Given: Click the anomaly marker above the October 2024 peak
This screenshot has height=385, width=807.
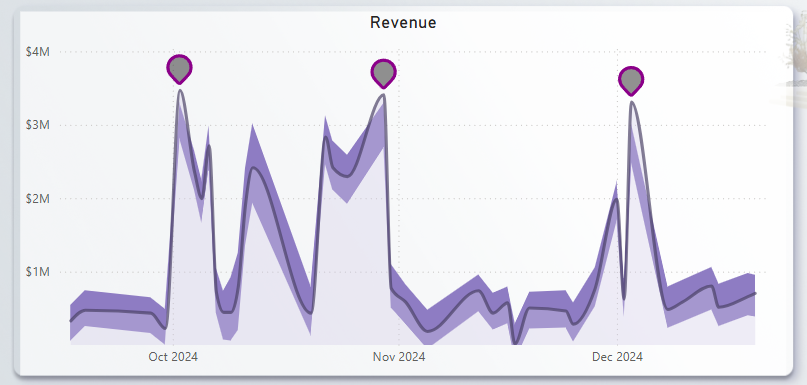Looking at the screenshot, I should pyautogui.click(x=179, y=69).
